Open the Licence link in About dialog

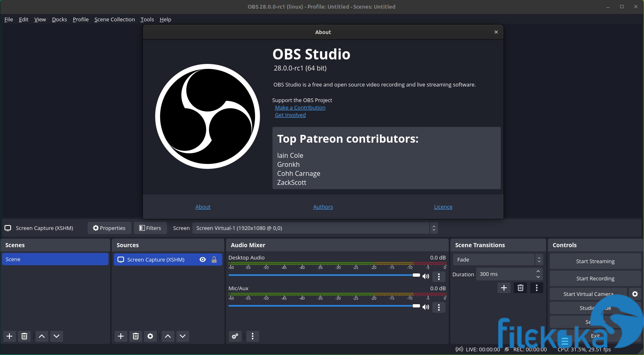point(443,207)
